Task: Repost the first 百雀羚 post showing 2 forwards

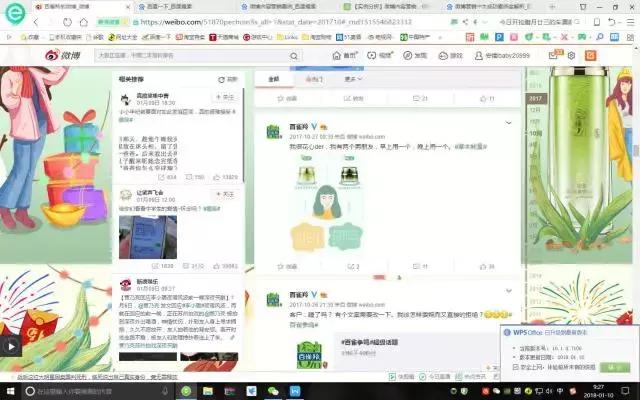Action: point(353,267)
